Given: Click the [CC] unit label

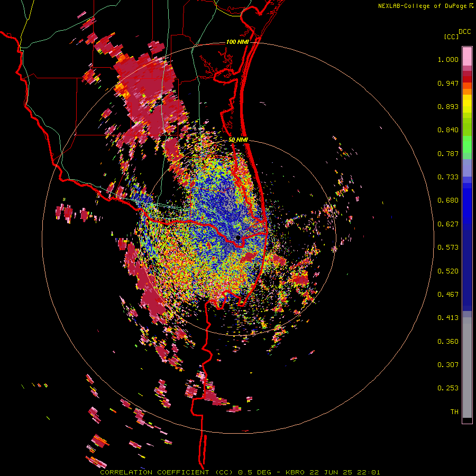Looking at the screenshot, I should click(x=451, y=36).
